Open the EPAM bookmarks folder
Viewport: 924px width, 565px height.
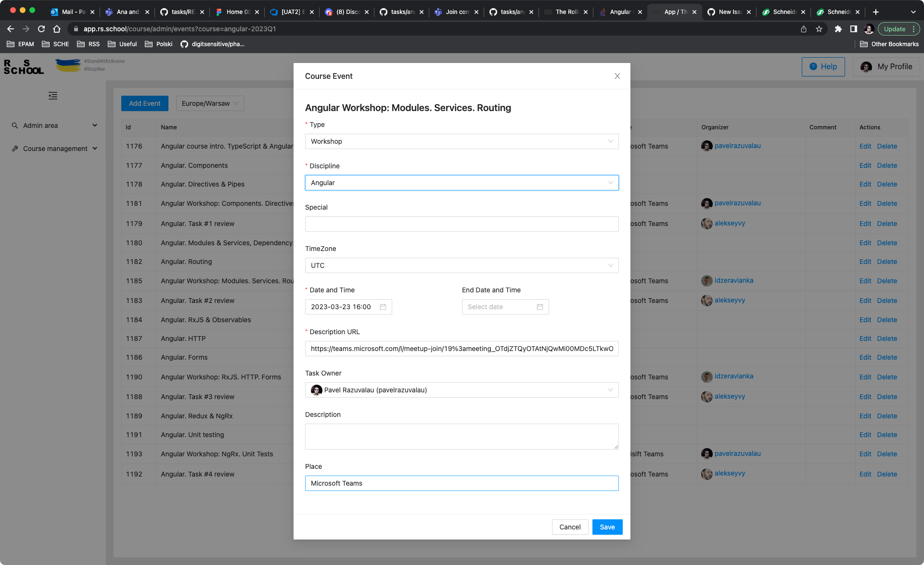click(x=20, y=44)
